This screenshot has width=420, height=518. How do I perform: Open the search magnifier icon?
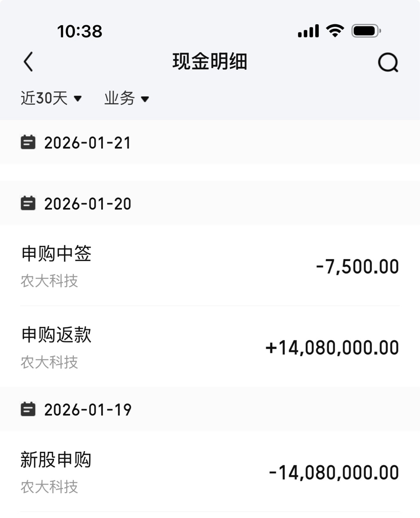click(x=388, y=62)
